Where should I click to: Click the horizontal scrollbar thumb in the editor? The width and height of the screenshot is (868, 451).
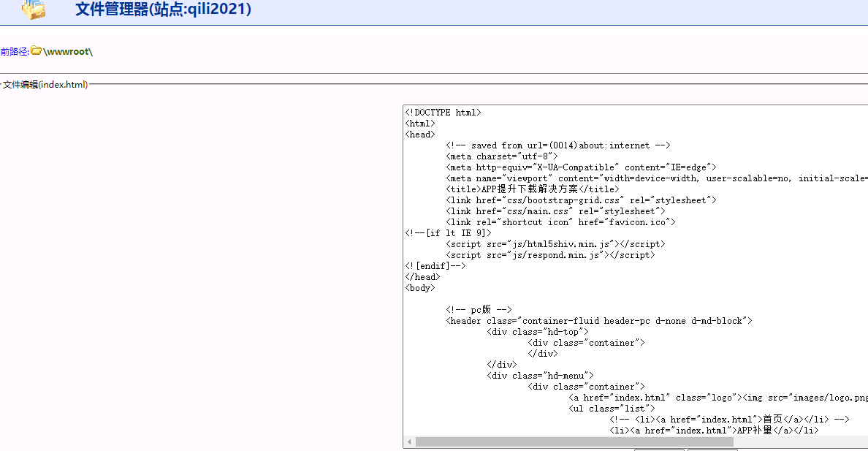tap(574, 442)
